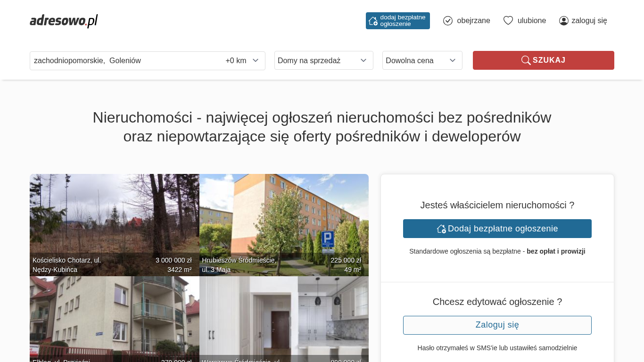Open the Domy na sprzedaż dropdown
This screenshot has width=644, height=362.
323,60
